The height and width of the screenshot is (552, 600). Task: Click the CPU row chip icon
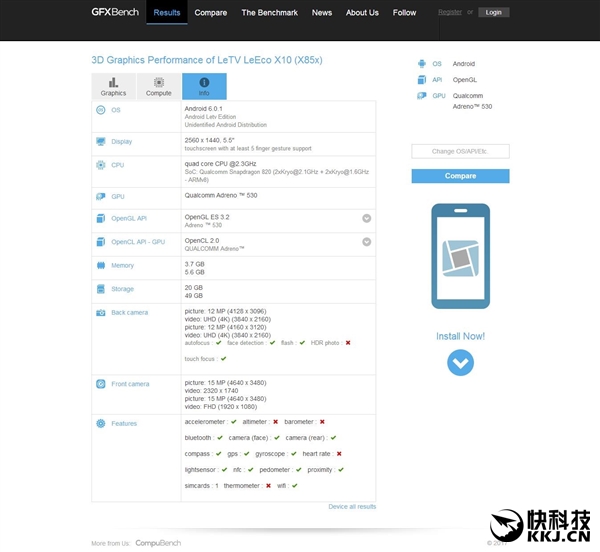(x=101, y=165)
